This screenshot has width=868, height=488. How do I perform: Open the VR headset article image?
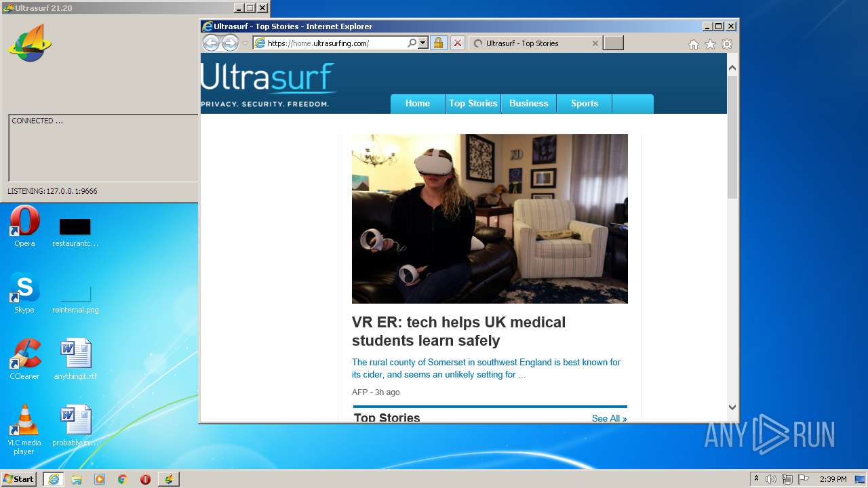490,219
